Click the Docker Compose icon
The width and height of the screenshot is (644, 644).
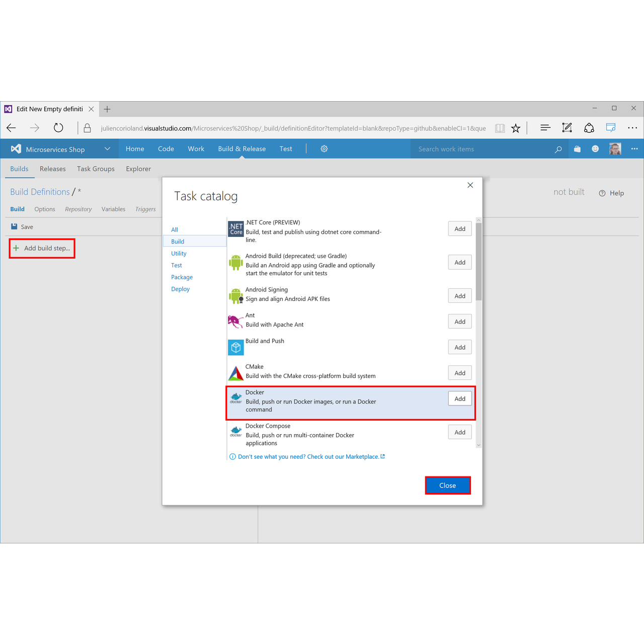click(x=235, y=431)
